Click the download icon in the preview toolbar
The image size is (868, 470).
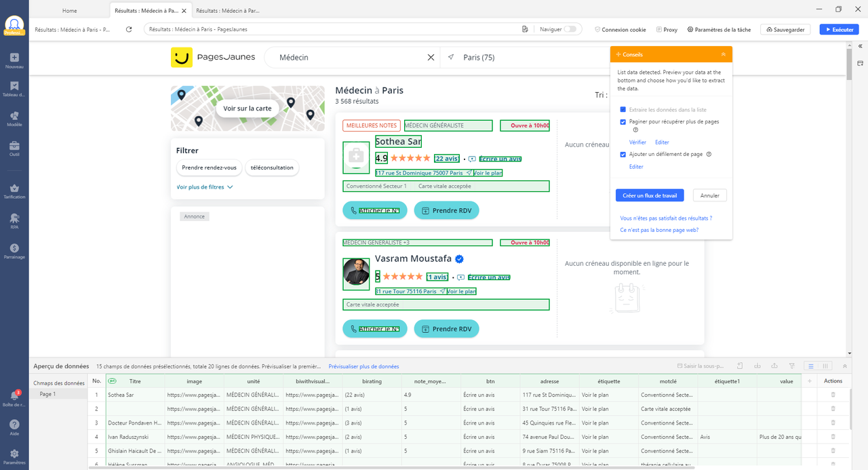[x=757, y=366]
